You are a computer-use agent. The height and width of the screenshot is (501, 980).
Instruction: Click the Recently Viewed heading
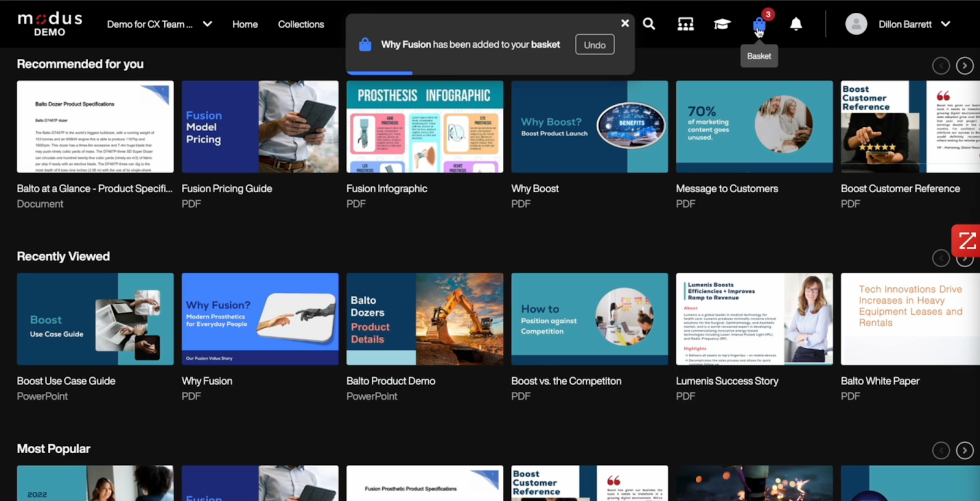tap(63, 256)
